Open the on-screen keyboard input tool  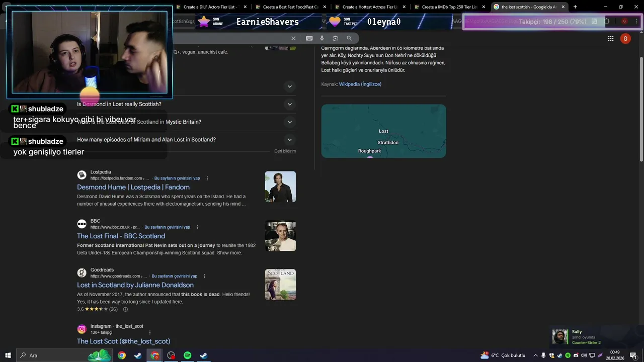309,38
